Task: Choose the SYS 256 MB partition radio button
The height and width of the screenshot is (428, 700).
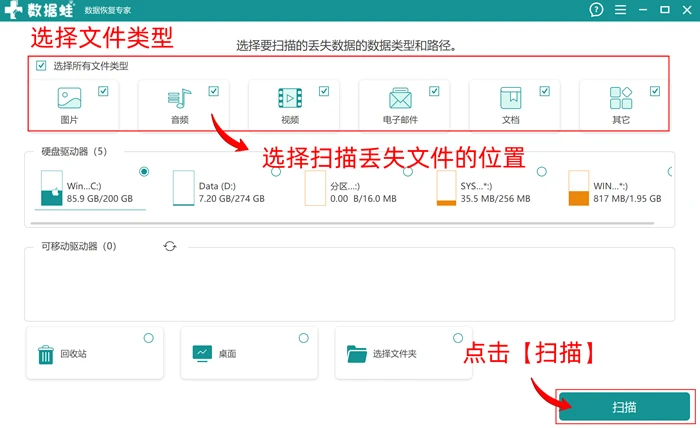Action: (541, 171)
